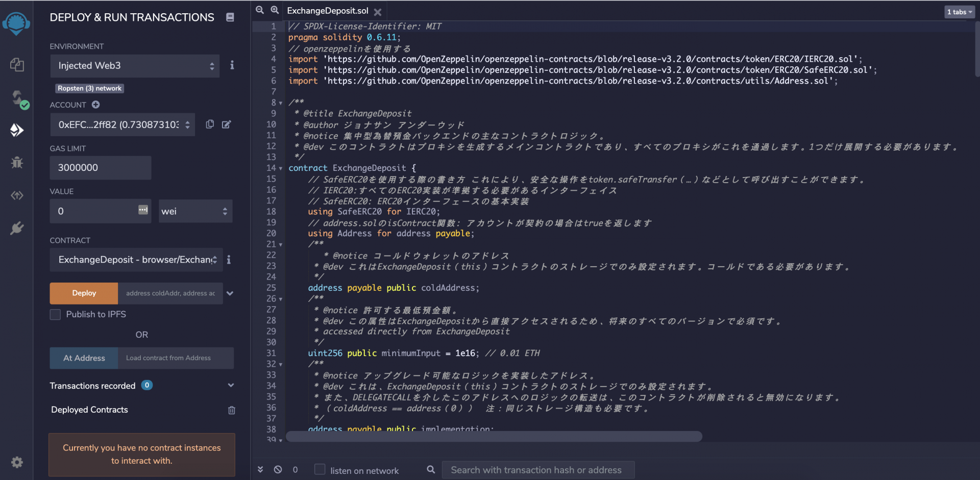This screenshot has height=480, width=980.
Task: Click the 'address payable public coldAddress' line
Action: point(394,288)
